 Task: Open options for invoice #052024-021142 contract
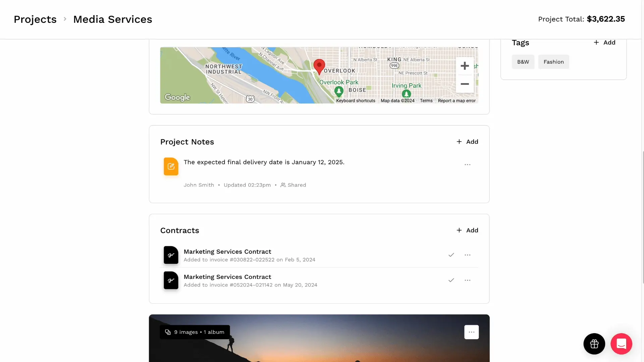click(467, 280)
